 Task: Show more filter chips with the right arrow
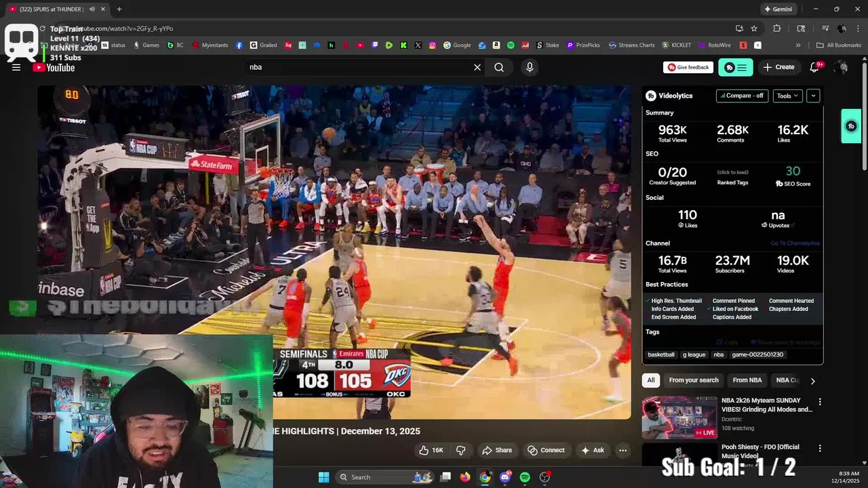[812, 381]
